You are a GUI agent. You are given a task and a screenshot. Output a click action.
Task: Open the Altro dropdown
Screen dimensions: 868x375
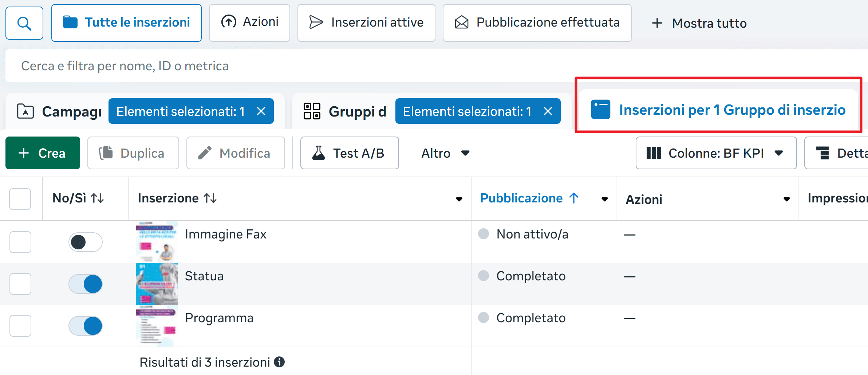[x=444, y=153]
